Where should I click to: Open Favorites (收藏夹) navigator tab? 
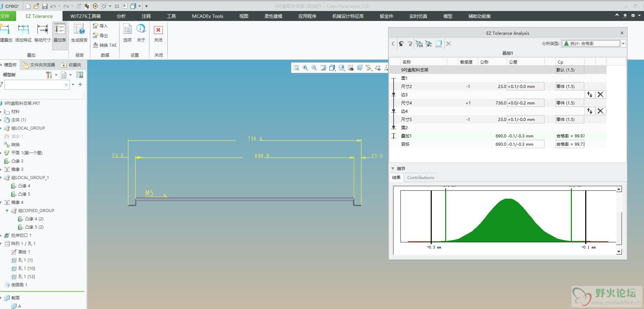pos(71,65)
